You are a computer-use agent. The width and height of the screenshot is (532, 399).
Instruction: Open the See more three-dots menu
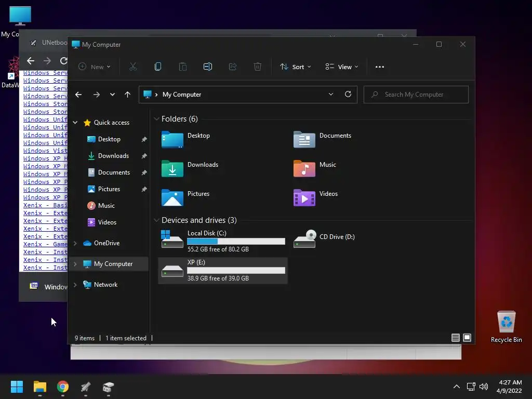(x=380, y=67)
